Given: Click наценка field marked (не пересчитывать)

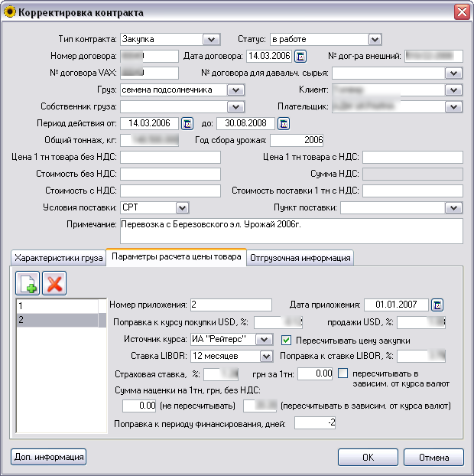Looking at the screenshot, I should [x=139, y=406].
